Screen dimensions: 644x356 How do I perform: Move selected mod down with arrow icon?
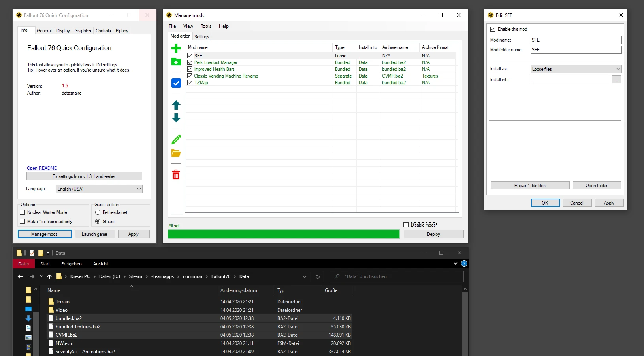coord(176,117)
